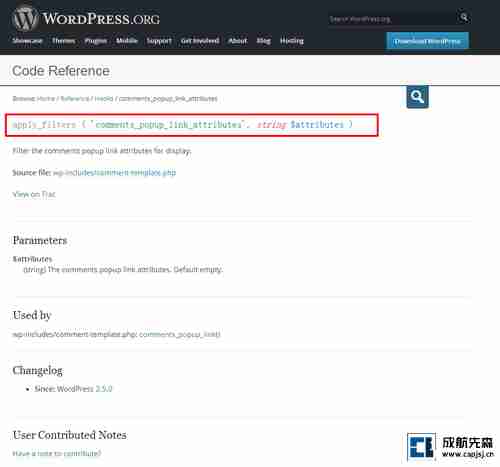Click the User Contributed Notes heading
The image size is (500, 467).
[x=70, y=435]
